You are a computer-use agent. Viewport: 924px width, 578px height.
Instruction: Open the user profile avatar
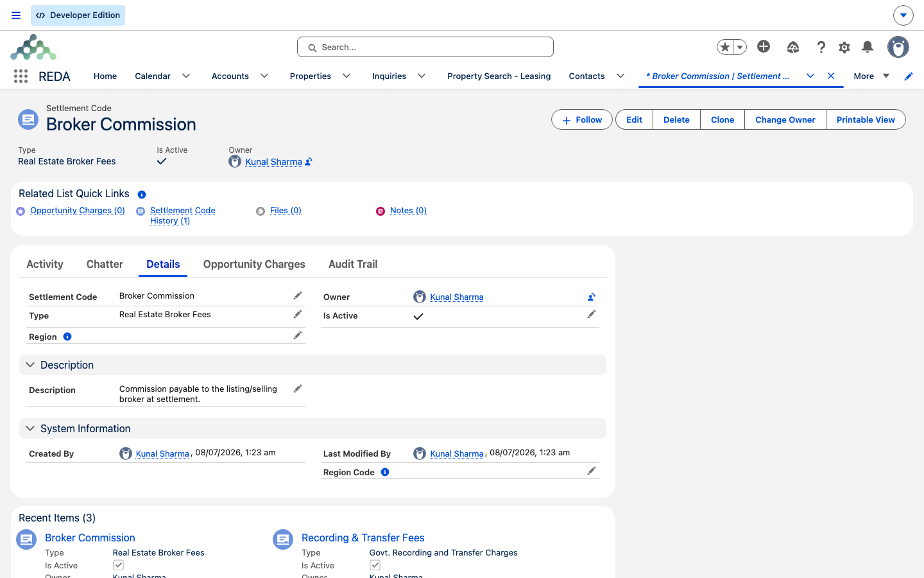point(898,47)
